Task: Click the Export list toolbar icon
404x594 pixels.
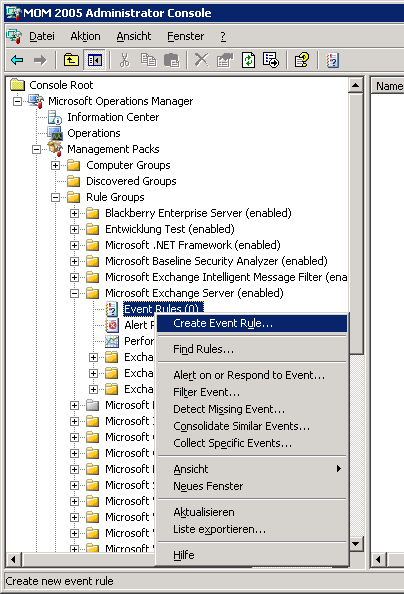Action: click(x=271, y=60)
